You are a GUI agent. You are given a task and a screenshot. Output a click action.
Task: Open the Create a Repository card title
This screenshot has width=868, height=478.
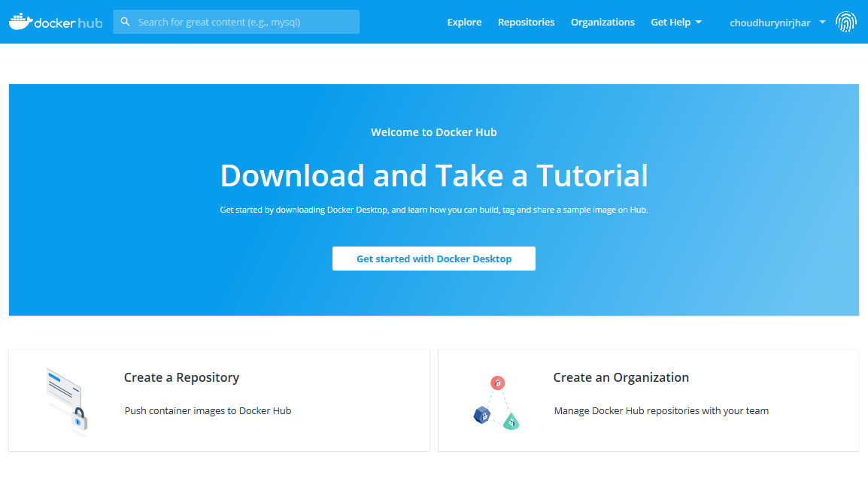point(181,377)
